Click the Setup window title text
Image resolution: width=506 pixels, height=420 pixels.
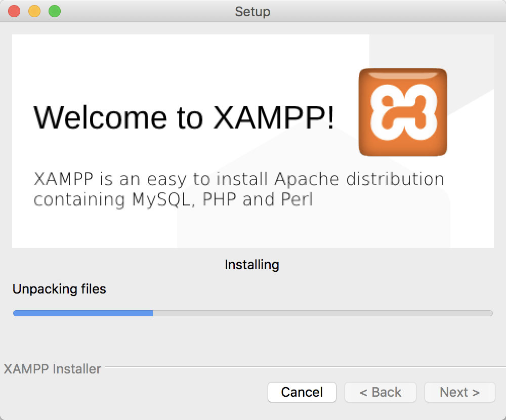tap(252, 11)
